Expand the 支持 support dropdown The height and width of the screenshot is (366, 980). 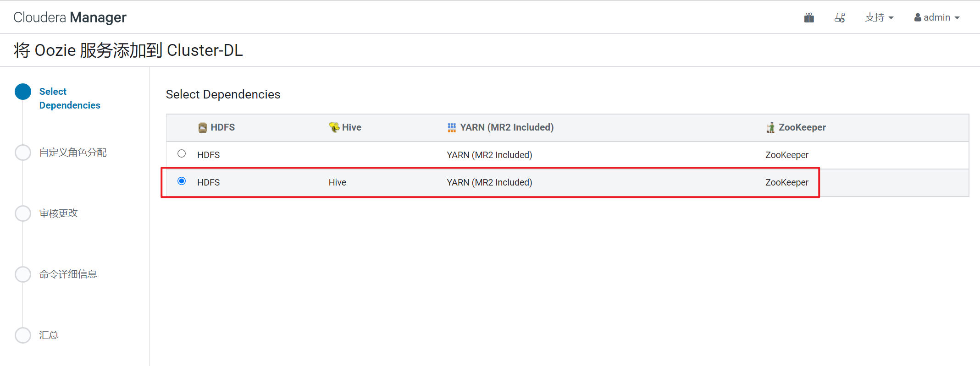pyautogui.click(x=879, y=17)
